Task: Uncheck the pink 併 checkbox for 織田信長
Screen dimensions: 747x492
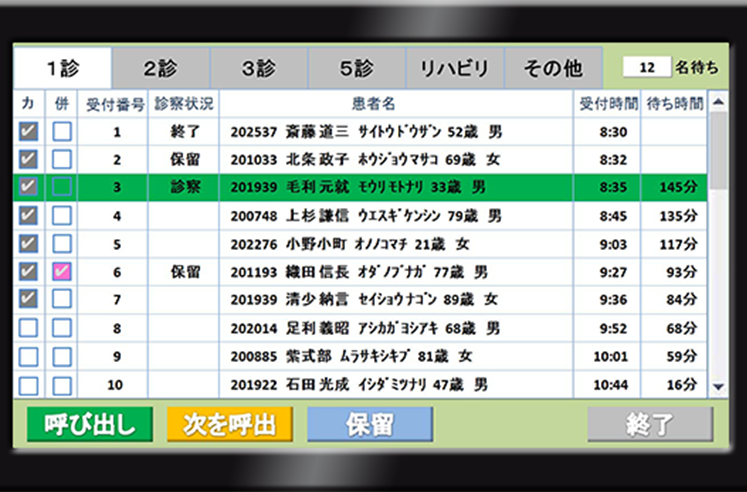Action: (62, 271)
